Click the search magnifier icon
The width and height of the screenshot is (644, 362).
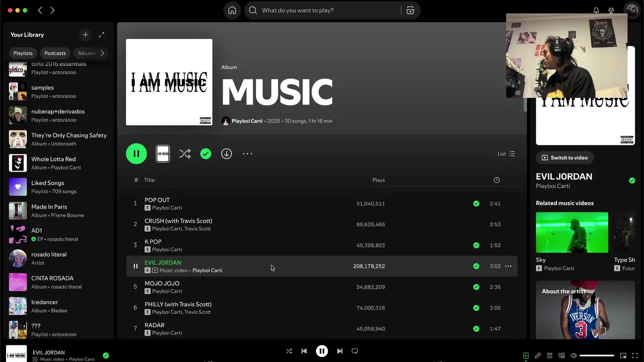tap(253, 11)
